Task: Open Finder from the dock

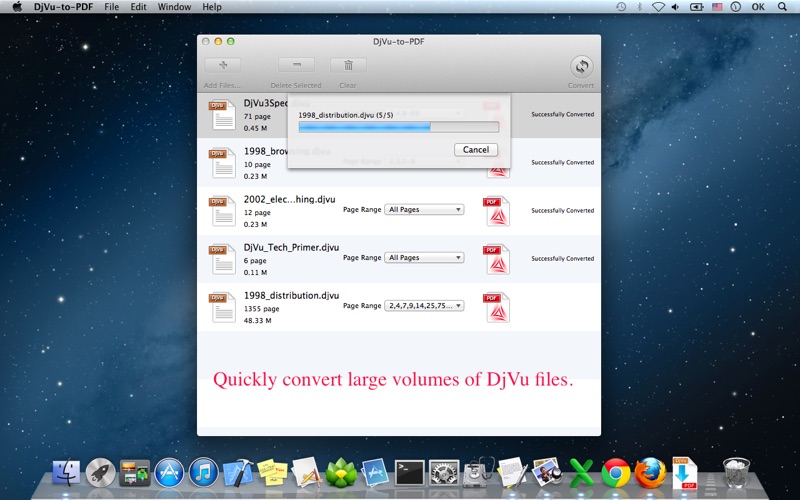Action: tap(66, 472)
